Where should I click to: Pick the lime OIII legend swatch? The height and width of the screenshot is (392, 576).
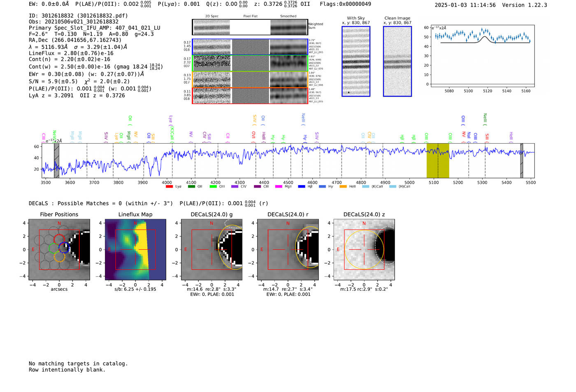click(x=213, y=187)
